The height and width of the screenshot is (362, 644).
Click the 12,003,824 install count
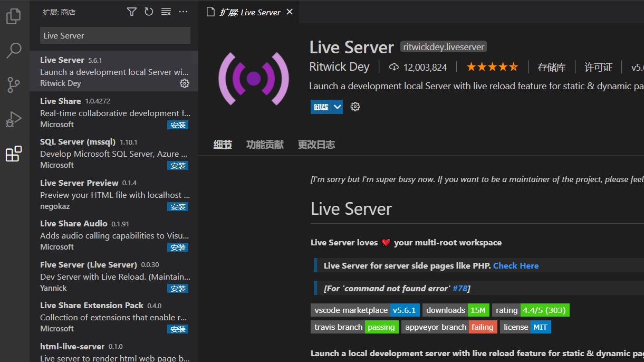tap(425, 67)
